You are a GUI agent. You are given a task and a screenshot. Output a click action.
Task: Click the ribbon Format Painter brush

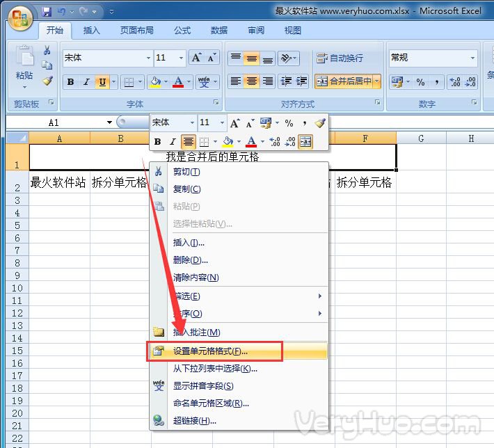[x=47, y=81]
